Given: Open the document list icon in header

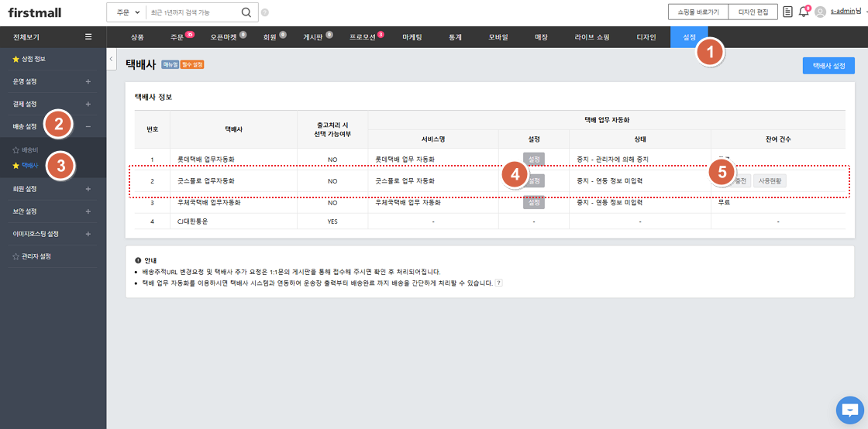Looking at the screenshot, I should (787, 12).
